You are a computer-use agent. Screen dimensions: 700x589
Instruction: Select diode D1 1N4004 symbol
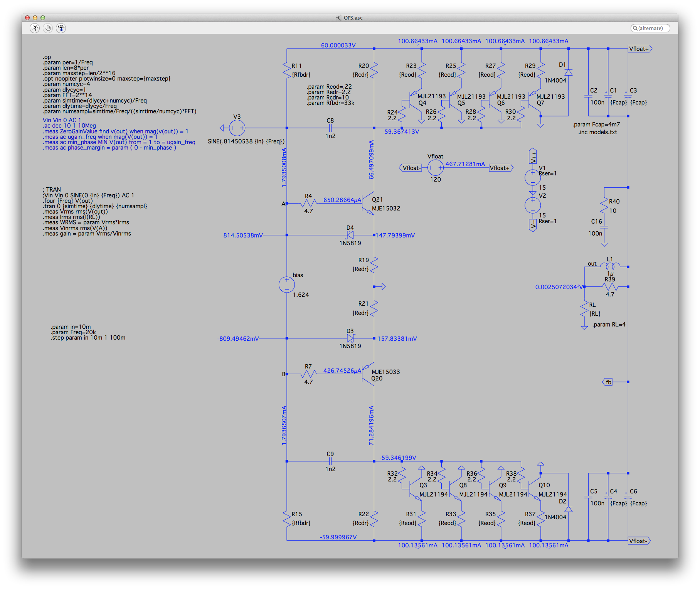coord(568,72)
